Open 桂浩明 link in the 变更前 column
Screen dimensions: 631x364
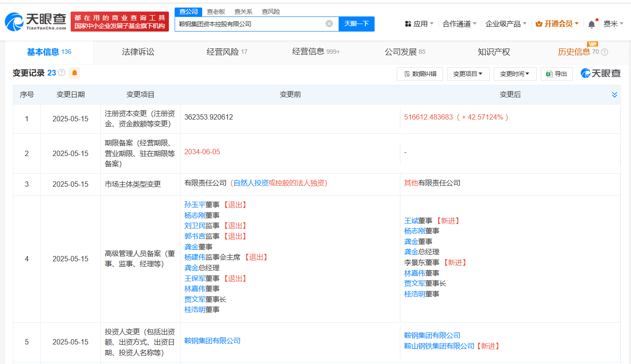195,310
